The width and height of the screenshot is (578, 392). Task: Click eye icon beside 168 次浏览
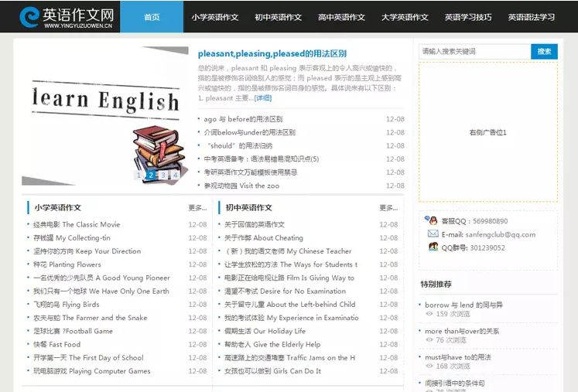pyautogui.click(x=429, y=366)
